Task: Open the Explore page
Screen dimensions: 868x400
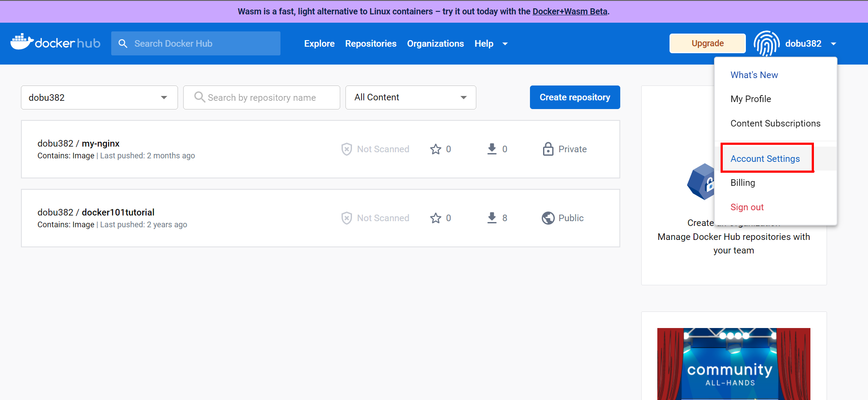Action: 319,44
